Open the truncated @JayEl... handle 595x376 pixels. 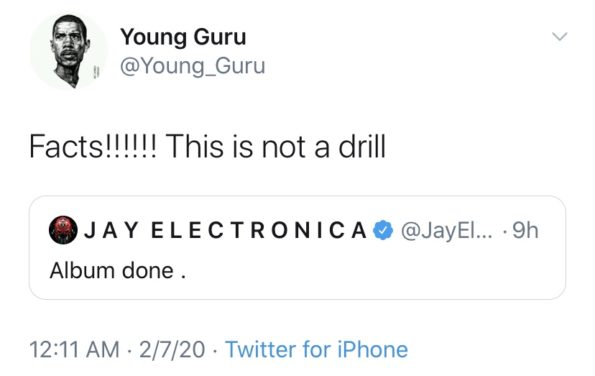coord(447,231)
